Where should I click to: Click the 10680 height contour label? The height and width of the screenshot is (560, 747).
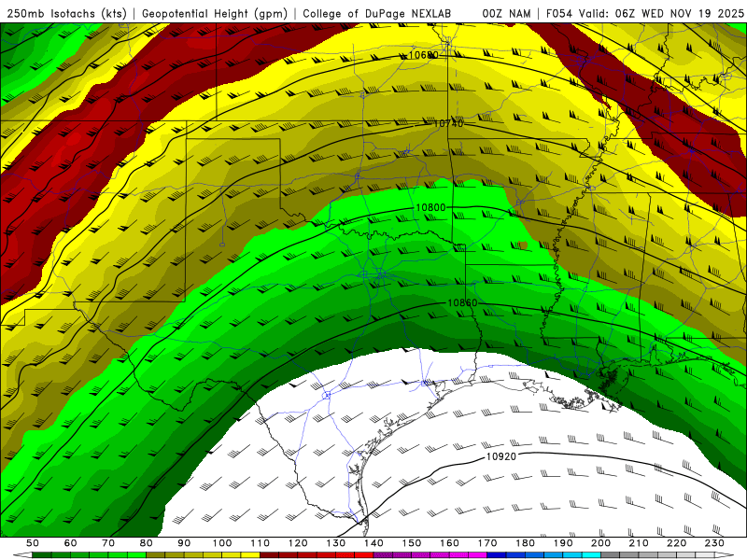(424, 55)
